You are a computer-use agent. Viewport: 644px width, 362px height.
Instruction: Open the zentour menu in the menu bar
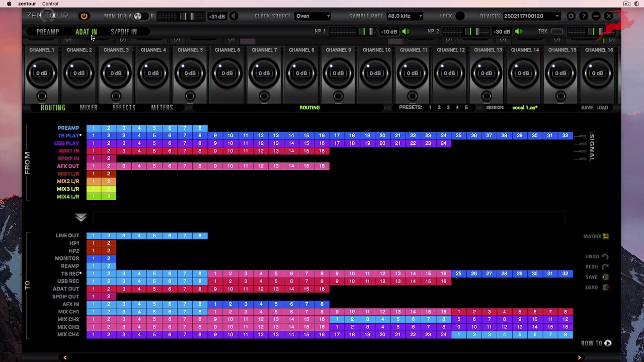27,4
